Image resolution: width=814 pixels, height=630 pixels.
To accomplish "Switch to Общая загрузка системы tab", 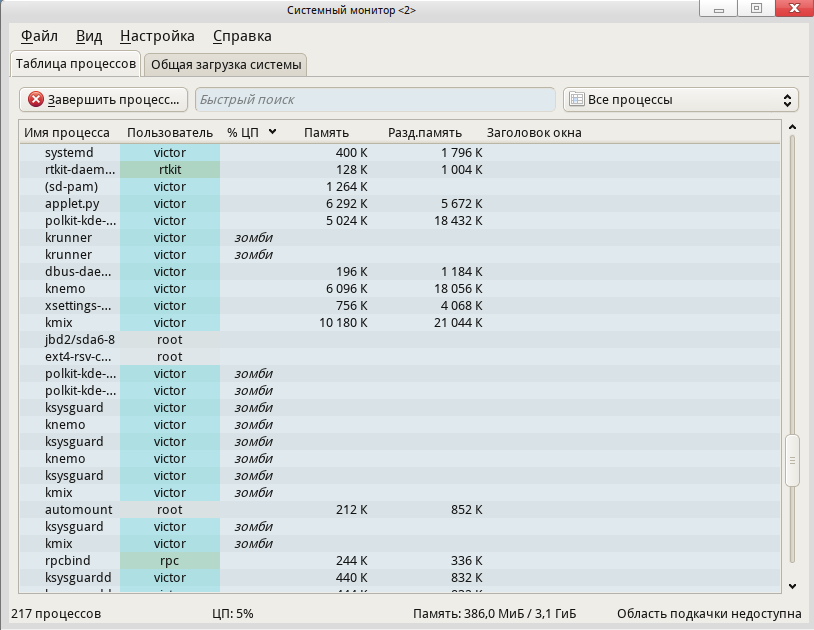I will click(x=225, y=65).
